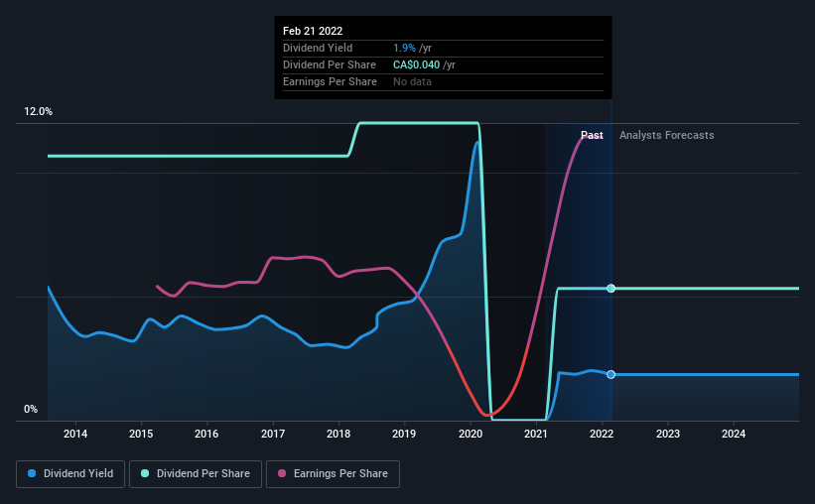Click the Analysts Forecasts label
The image size is (815, 504).
tap(667, 135)
